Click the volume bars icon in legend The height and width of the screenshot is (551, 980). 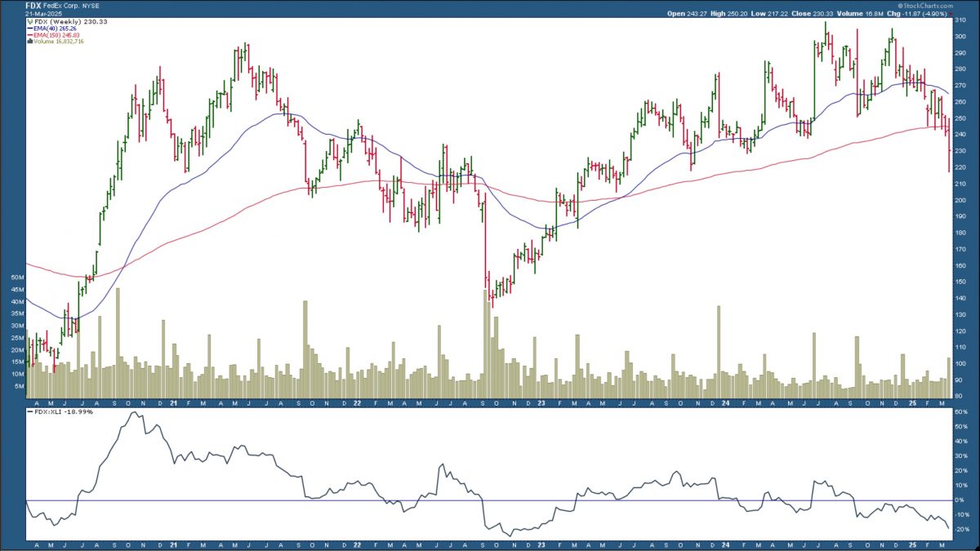click(x=29, y=42)
